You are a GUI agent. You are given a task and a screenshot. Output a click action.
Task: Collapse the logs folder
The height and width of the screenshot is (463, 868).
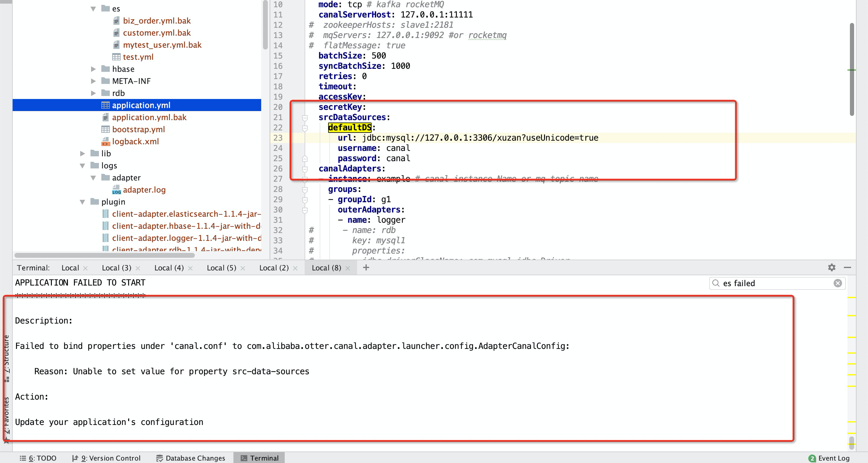[83, 166]
